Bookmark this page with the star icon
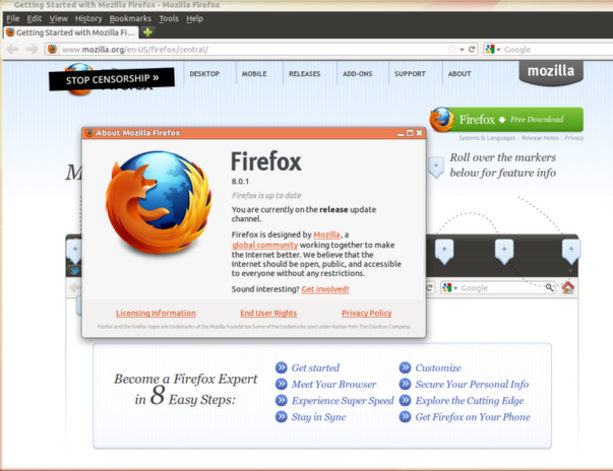 click(x=452, y=49)
